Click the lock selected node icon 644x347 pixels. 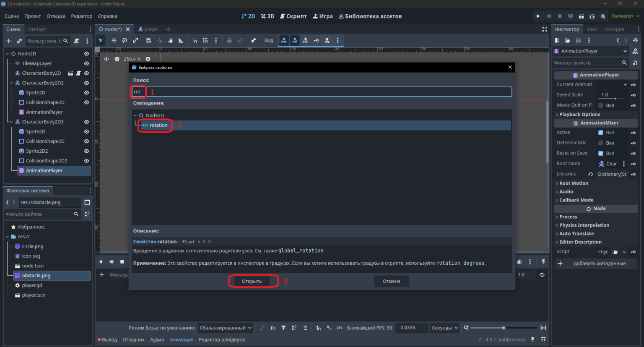coord(229,40)
